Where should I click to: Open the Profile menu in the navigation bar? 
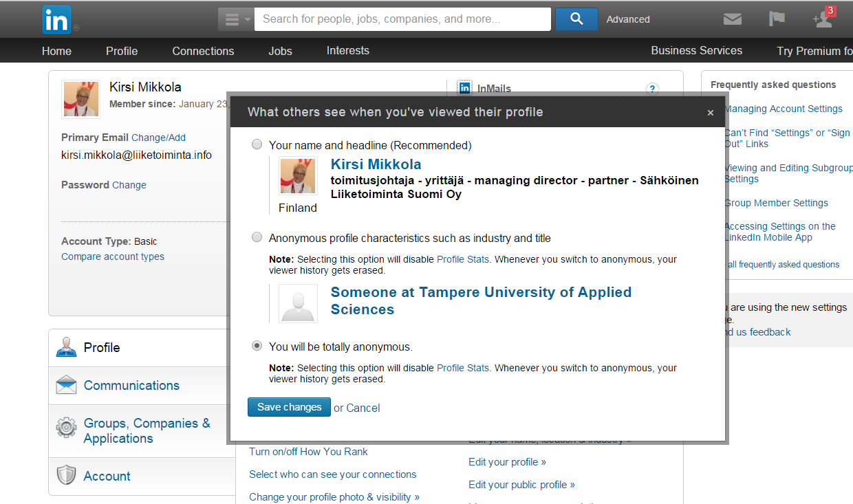tap(122, 51)
